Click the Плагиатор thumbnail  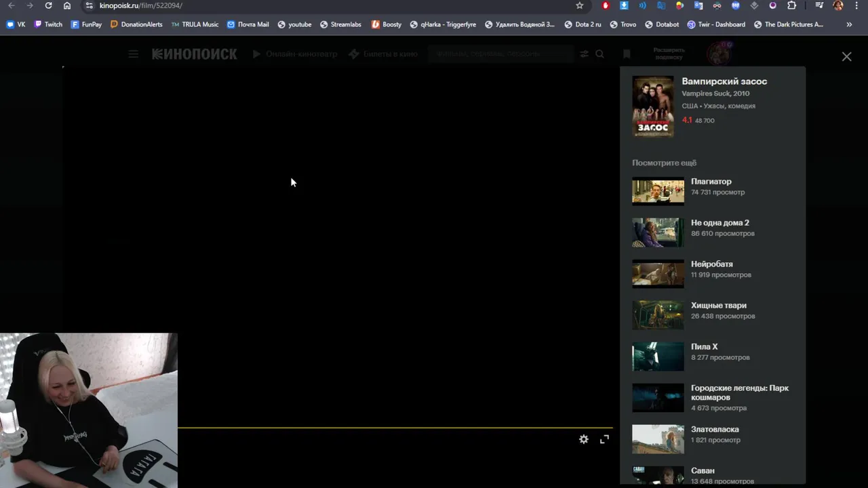pyautogui.click(x=658, y=191)
